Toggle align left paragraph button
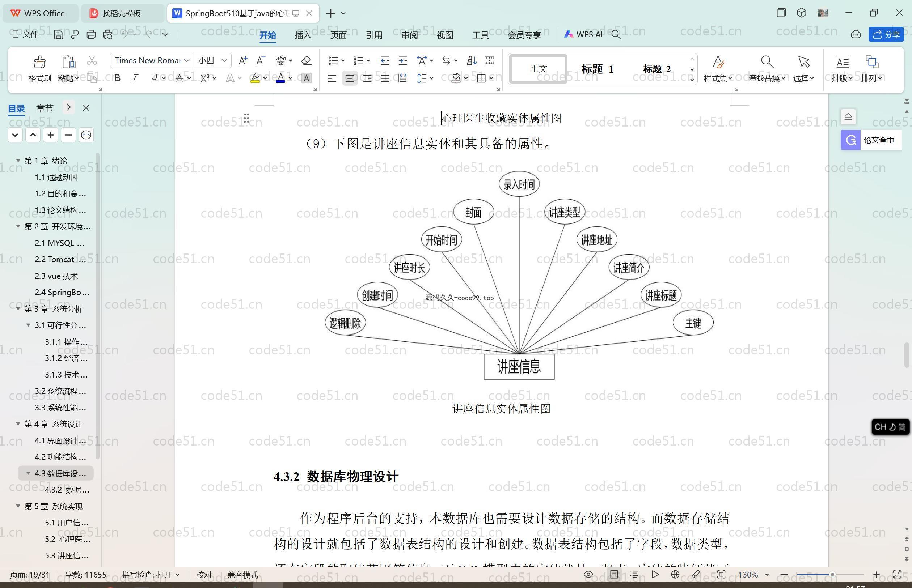Screen dimensions: 912x588 click(x=332, y=78)
